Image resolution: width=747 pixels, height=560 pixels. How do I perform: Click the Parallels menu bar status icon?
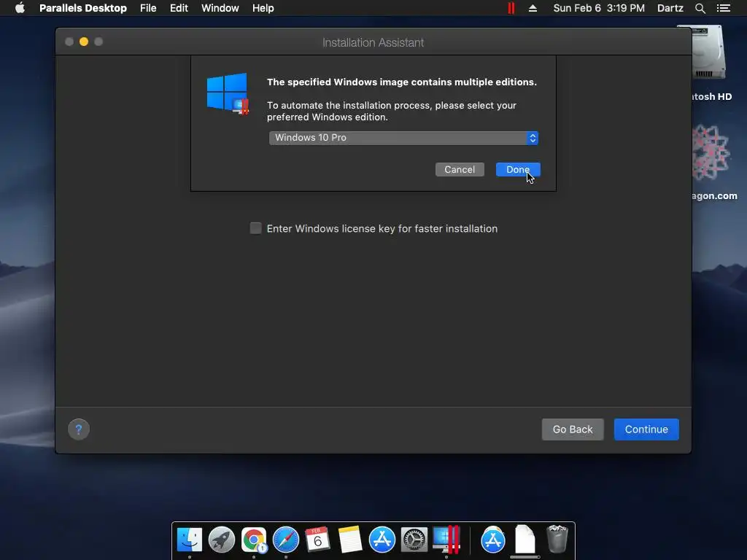pyautogui.click(x=511, y=8)
